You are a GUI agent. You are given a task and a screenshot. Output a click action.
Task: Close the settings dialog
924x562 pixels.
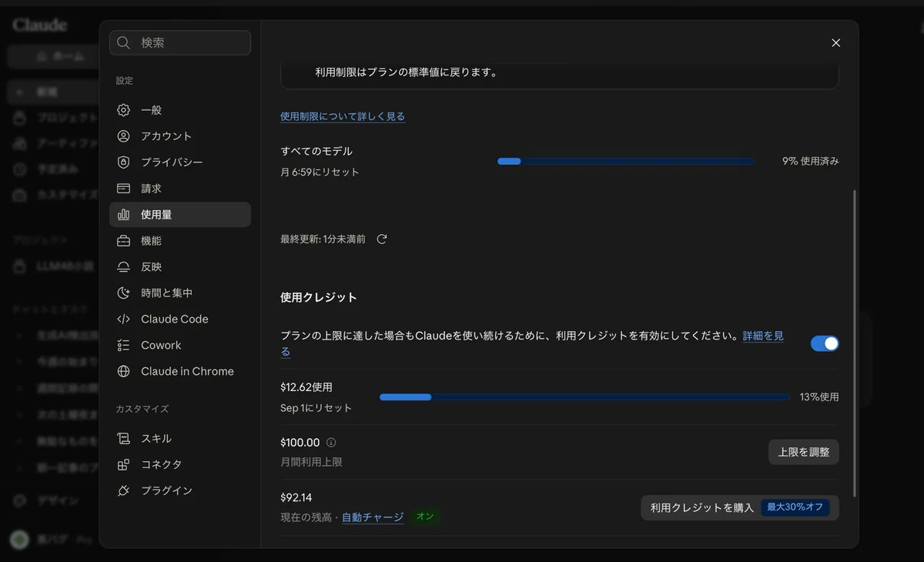tap(835, 43)
